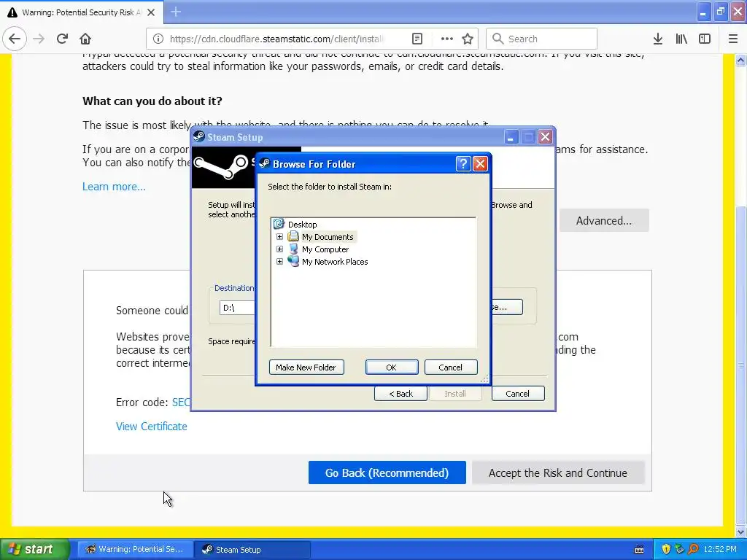This screenshot has height=560, width=747.
Task: Click the Firefox forward arrow
Action: click(39, 39)
